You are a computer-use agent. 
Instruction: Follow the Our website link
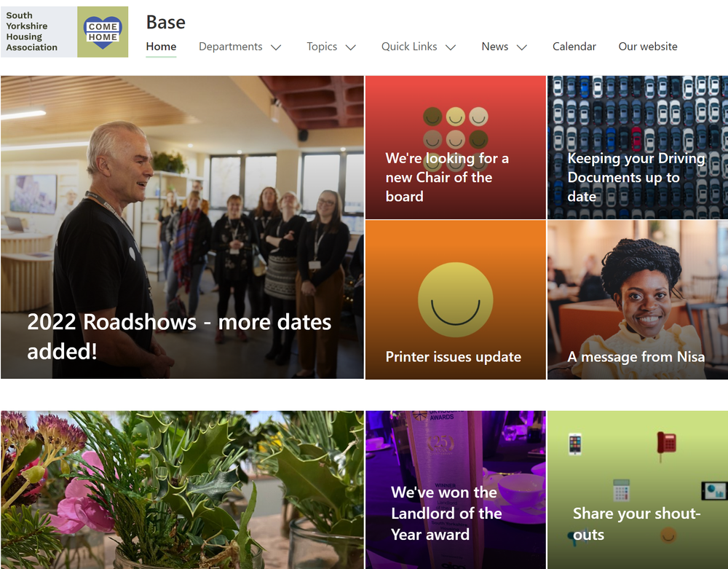(x=648, y=47)
